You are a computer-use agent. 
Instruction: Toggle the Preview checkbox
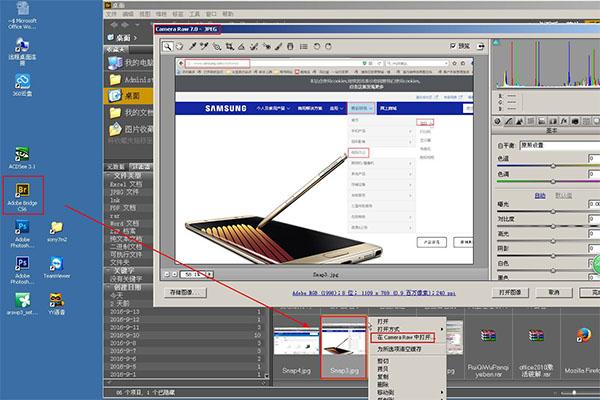[x=453, y=46]
